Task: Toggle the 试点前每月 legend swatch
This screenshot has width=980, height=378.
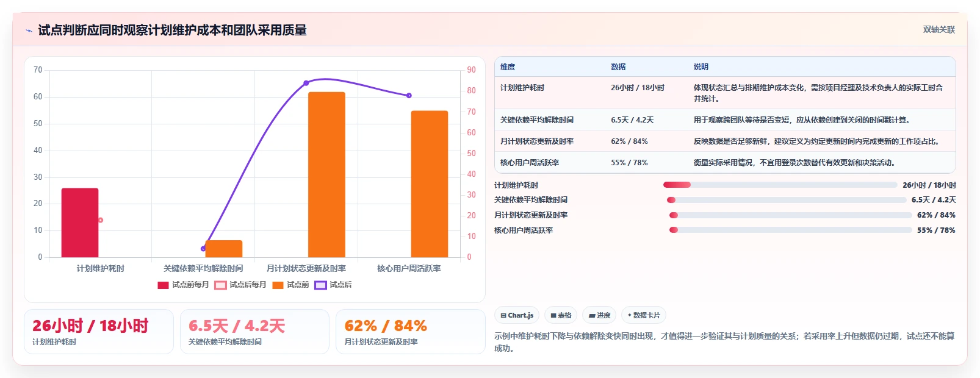Action: coord(163,285)
